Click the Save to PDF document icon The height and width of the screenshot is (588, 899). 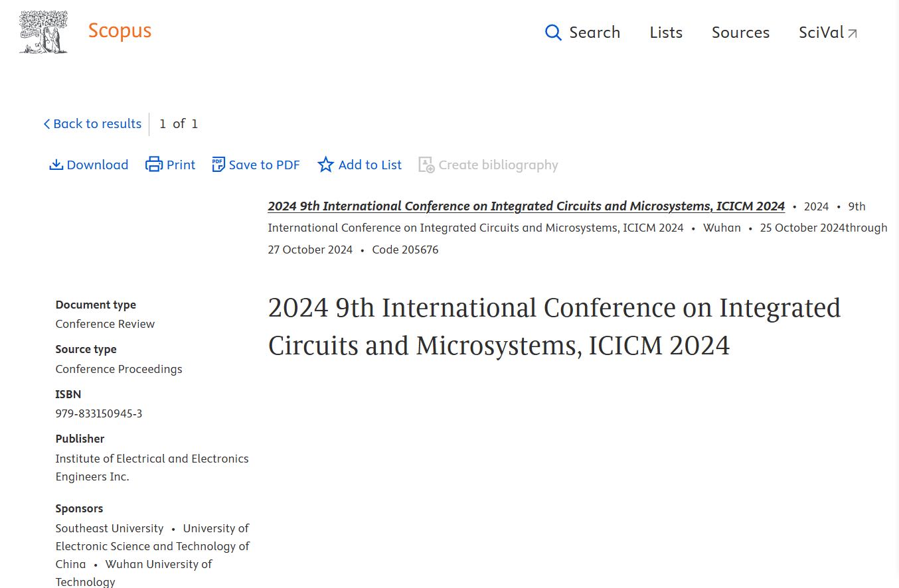pos(218,165)
